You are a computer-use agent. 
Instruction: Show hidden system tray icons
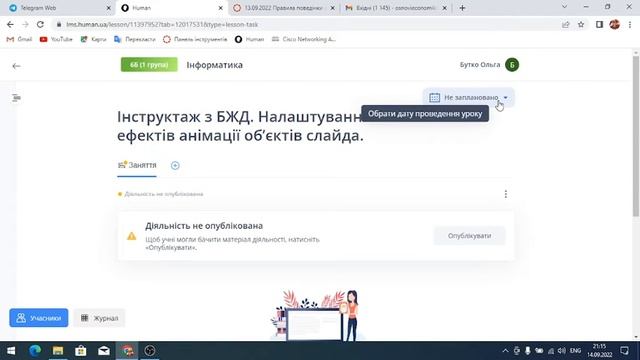click(505, 351)
